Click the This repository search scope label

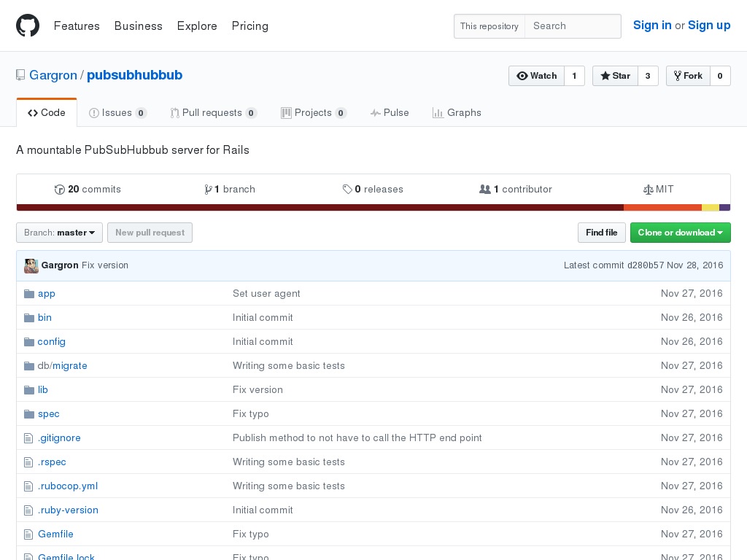(489, 26)
